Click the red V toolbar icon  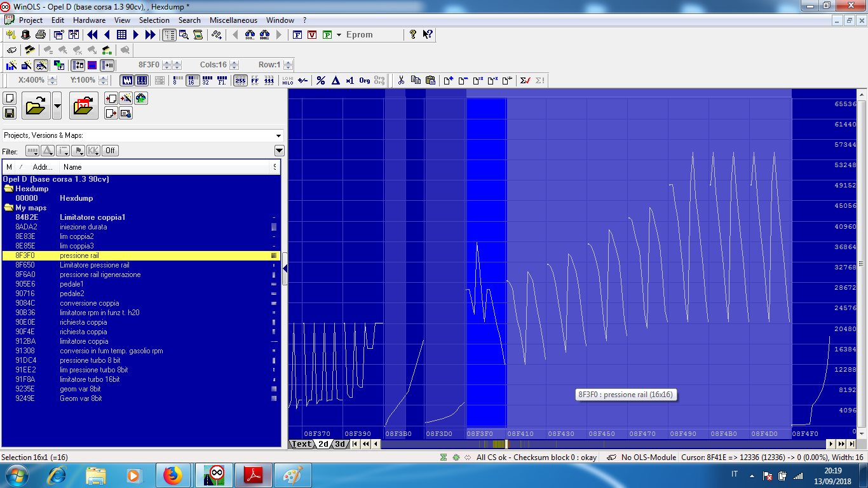pyautogui.click(x=311, y=35)
